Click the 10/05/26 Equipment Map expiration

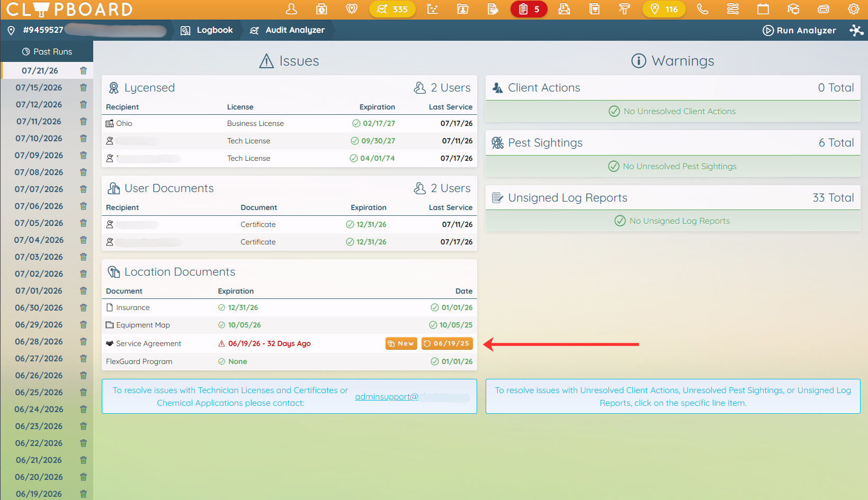point(244,325)
